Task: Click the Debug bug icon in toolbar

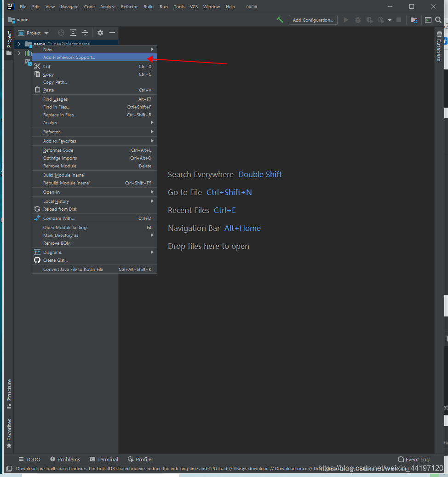Action: coord(358,20)
